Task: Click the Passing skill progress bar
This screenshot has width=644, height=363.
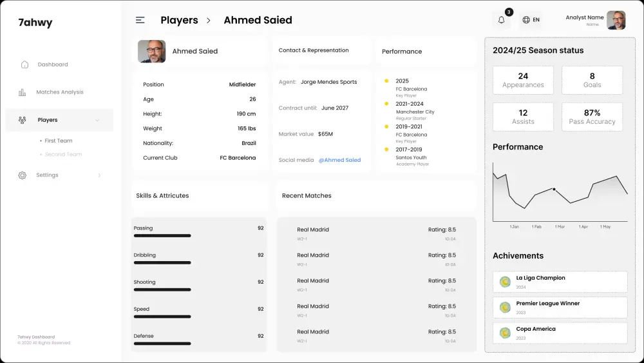Action: click(x=162, y=236)
